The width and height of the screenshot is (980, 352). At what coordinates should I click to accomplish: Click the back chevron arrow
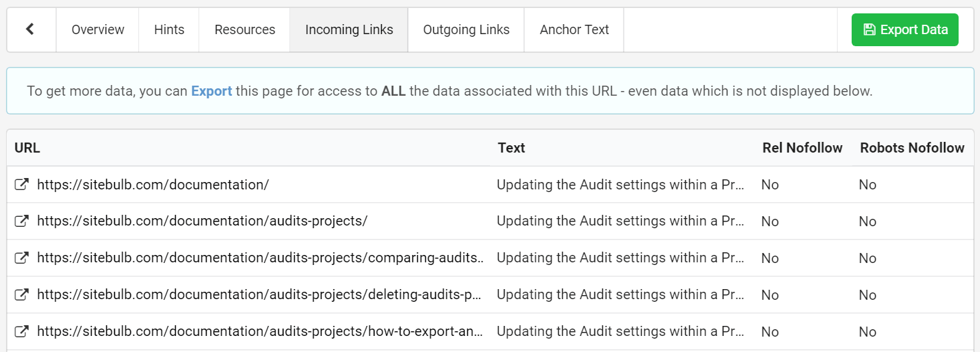[30, 29]
